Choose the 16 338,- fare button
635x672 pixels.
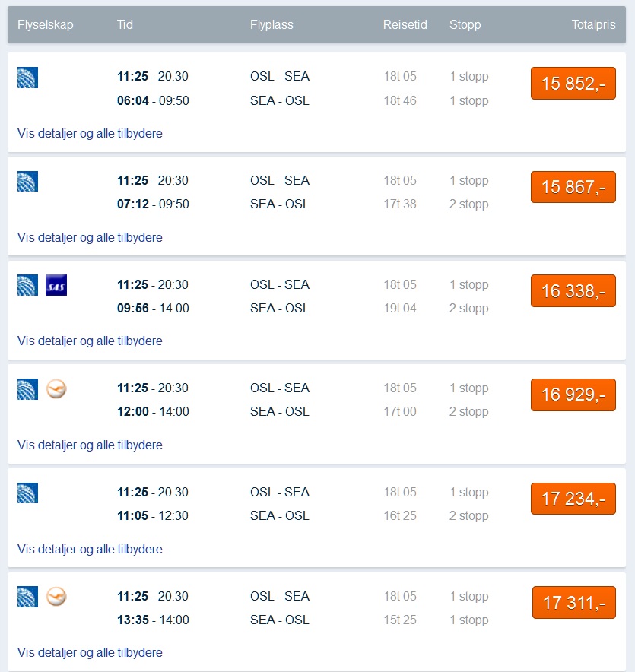(573, 291)
